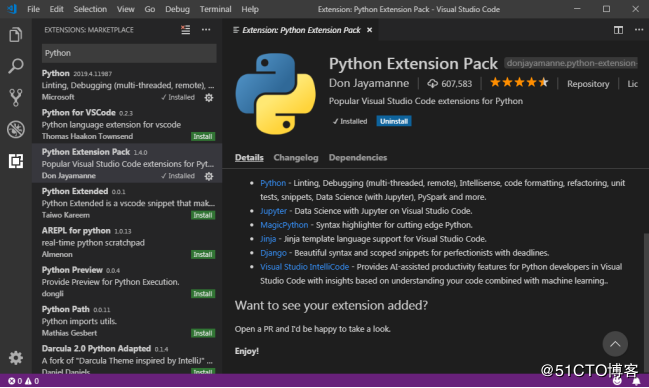Select Python by Microsoft in extension list
The width and height of the screenshot is (649, 388).
[x=127, y=85]
